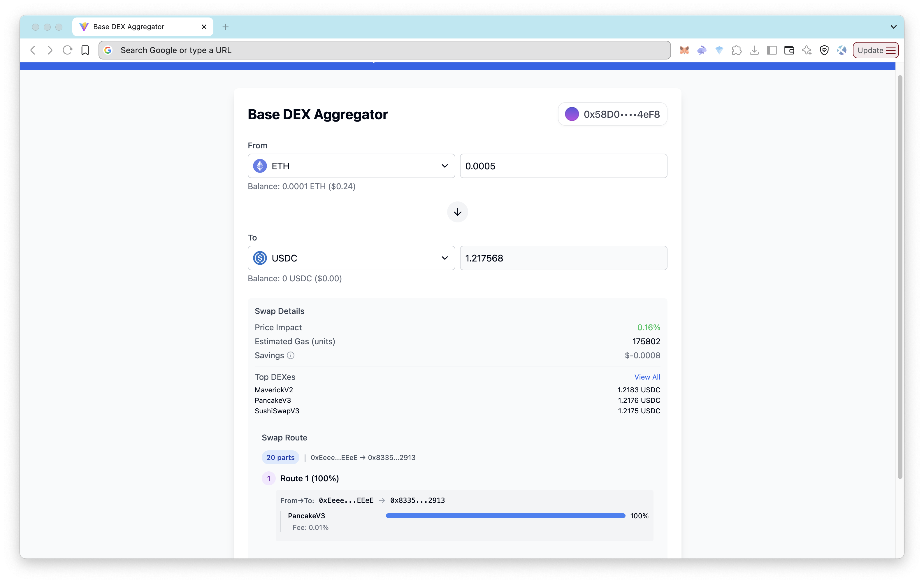Click the Price Impact value 0.16%
This screenshot has width=924, height=583.
(x=649, y=327)
